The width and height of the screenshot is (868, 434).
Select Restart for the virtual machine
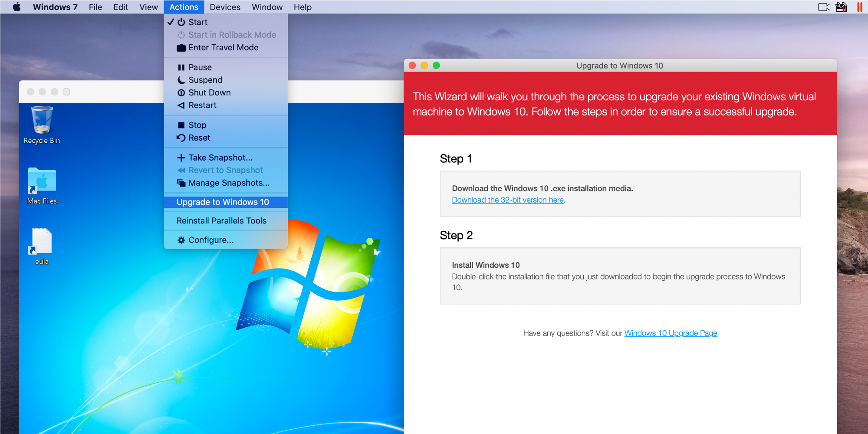202,105
